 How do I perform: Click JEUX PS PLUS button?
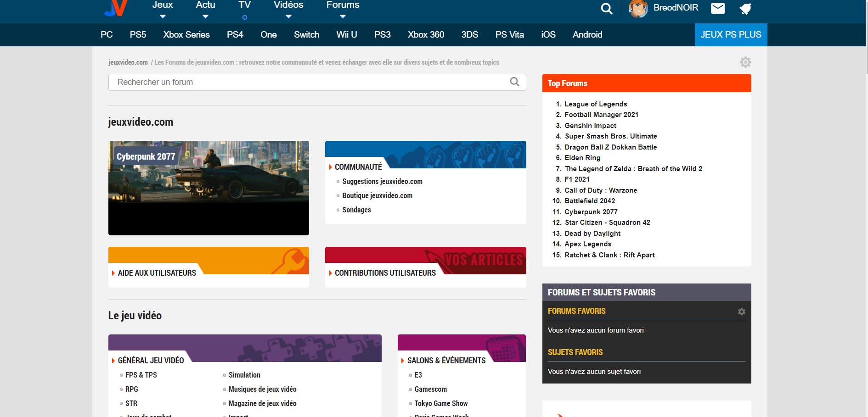731,35
